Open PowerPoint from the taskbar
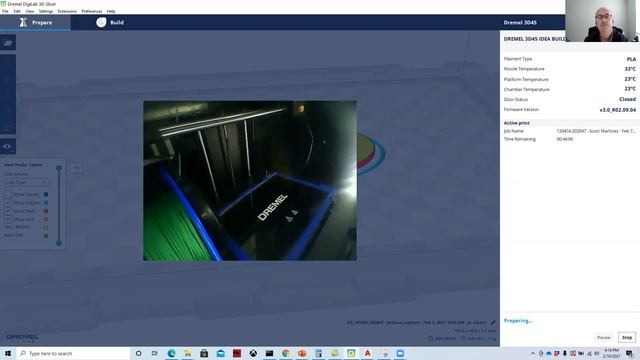 pos(302,353)
